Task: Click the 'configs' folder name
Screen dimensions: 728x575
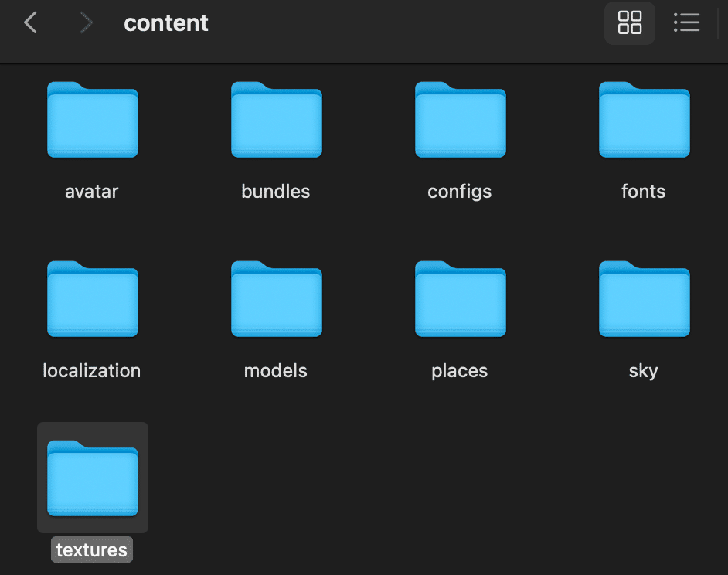Action: 460,192
